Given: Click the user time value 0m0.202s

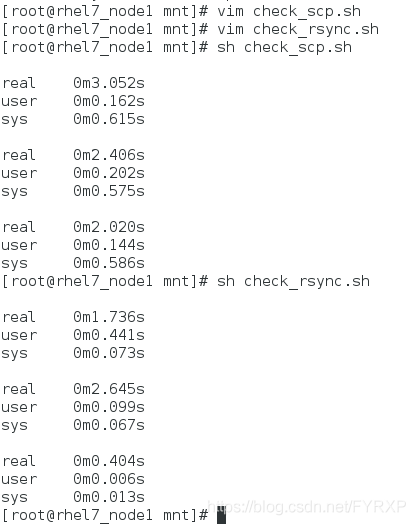Looking at the screenshot, I should click(109, 173).
